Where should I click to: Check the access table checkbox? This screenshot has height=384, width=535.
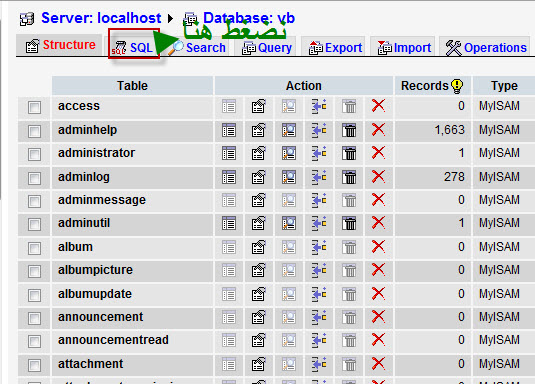click(34, 108)
